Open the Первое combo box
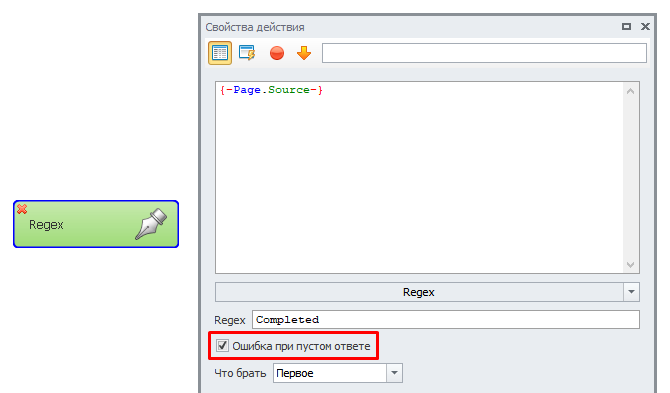Viewport: 670px width, 393px height. [338, 373]
